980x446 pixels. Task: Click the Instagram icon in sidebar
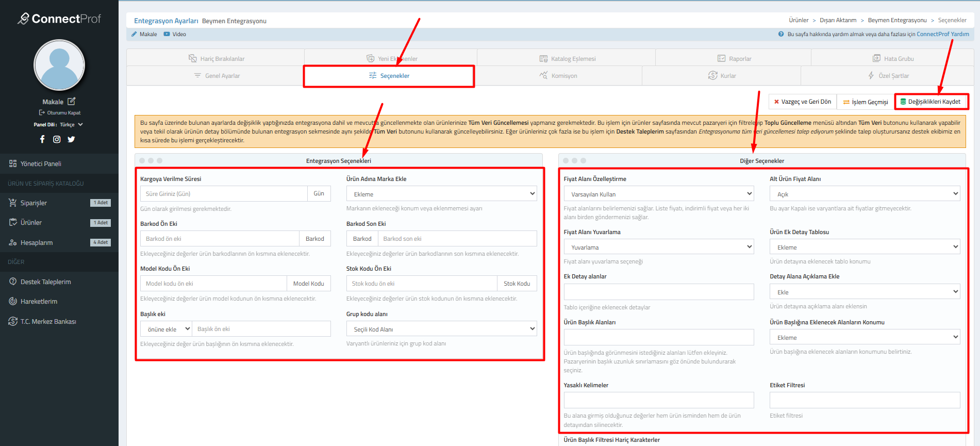click(x=57, y=139)
